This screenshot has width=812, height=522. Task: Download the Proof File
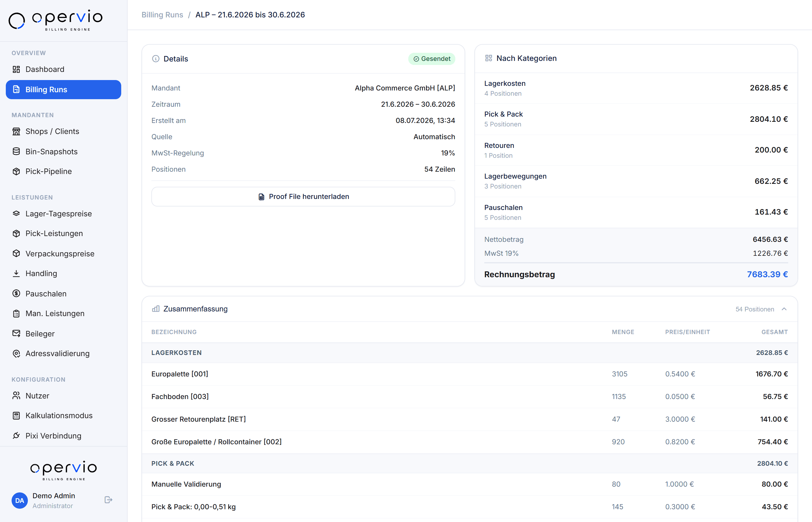303,197
